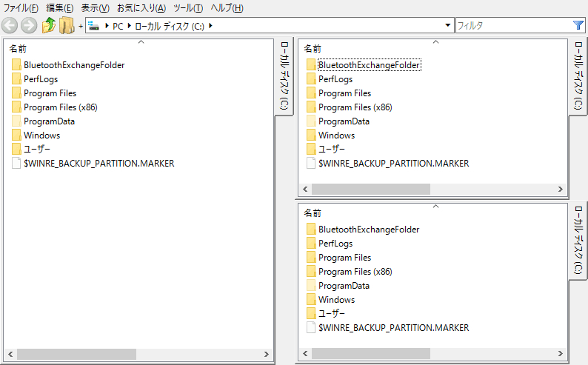The height and width of the screenshot is (365, 588).
Task: Select left pane's ローカル ディスク (C:) vertical tab
Action: pos(284,76)
